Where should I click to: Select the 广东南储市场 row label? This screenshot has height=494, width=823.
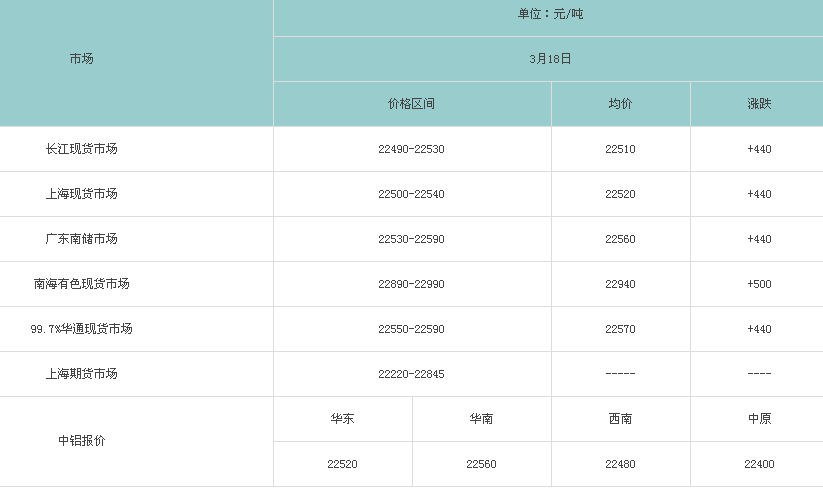click(x=82, y=239)
